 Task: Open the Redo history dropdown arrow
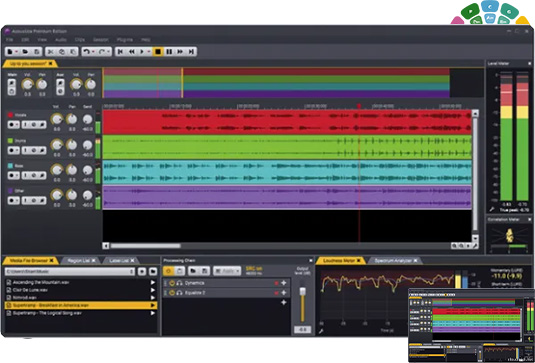click(x=109, y=52)
